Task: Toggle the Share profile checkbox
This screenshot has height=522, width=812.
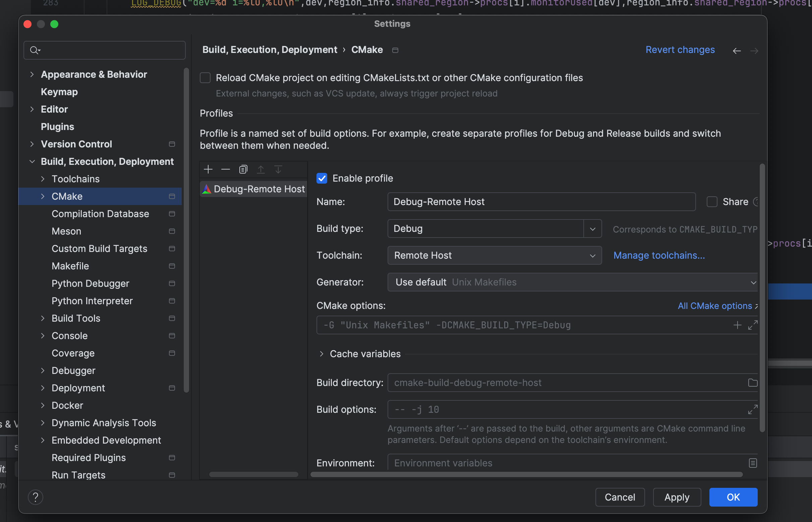Action: pos(711,202)
